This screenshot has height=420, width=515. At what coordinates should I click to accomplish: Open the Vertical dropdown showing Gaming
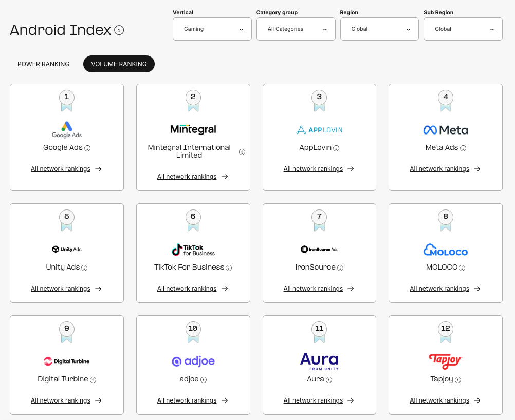tap(212, 29)
